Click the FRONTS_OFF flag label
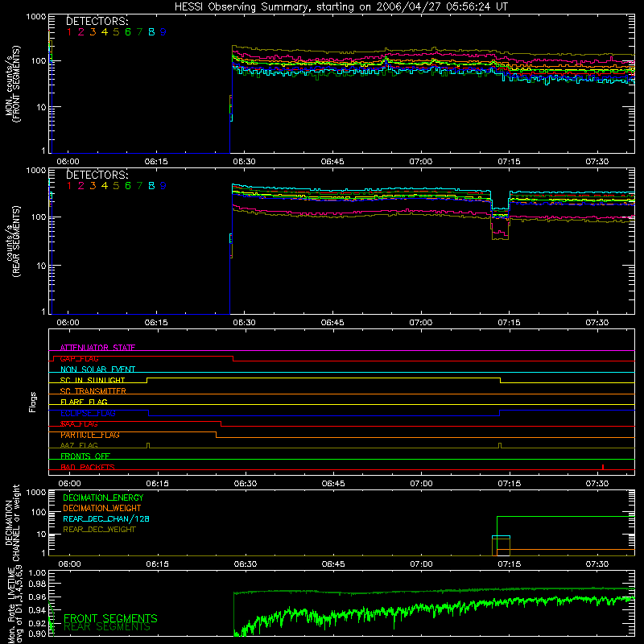The height and width of the screenshot is (644, 644). coord(85,456)
